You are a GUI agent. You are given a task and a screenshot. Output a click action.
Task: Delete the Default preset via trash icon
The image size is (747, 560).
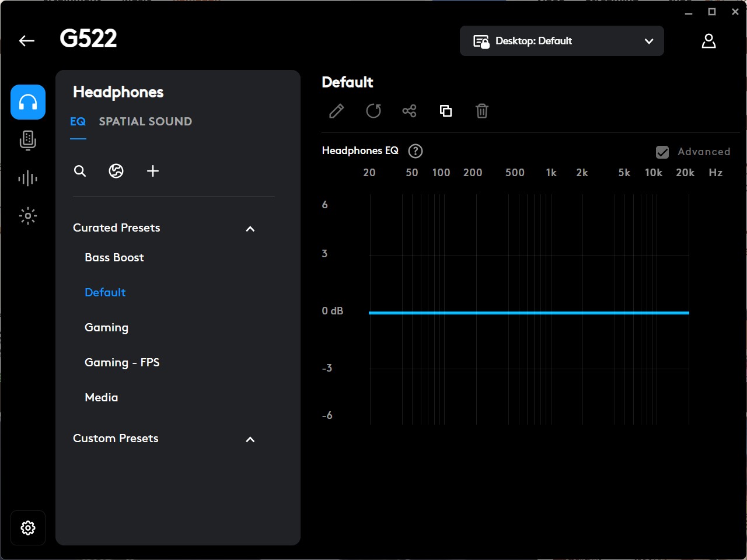coord(481,111)
